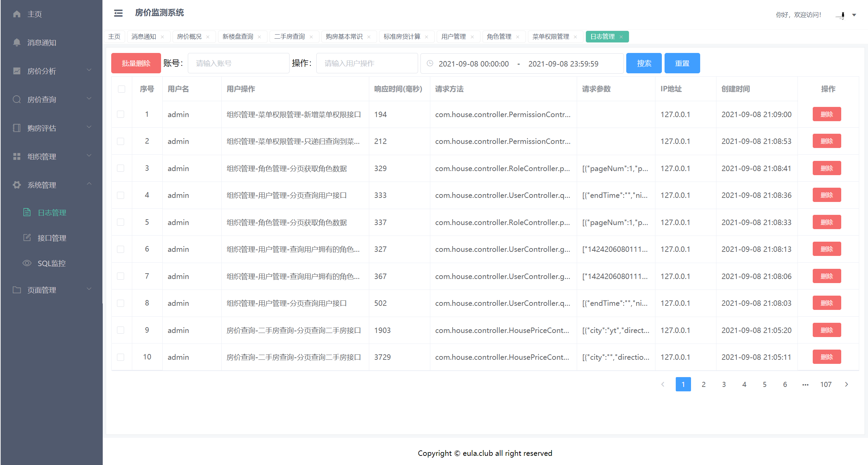Click the clock icon in date range

coord(430,63)
